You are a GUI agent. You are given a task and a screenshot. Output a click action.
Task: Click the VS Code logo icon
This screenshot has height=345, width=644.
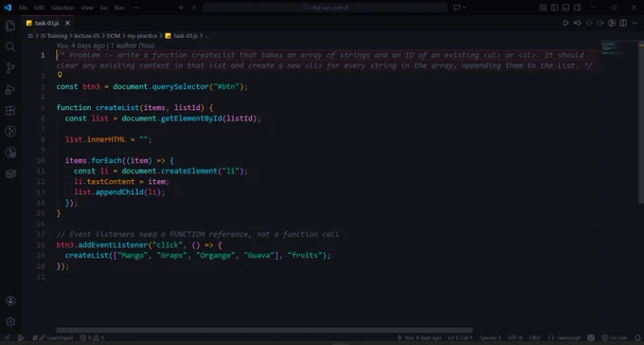tap(8, 8)
